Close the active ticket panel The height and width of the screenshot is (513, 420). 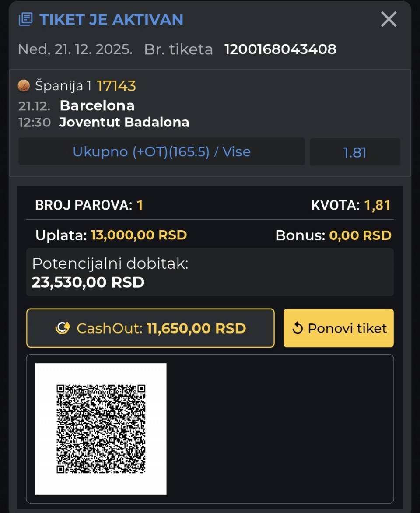(x=388, y=20)
